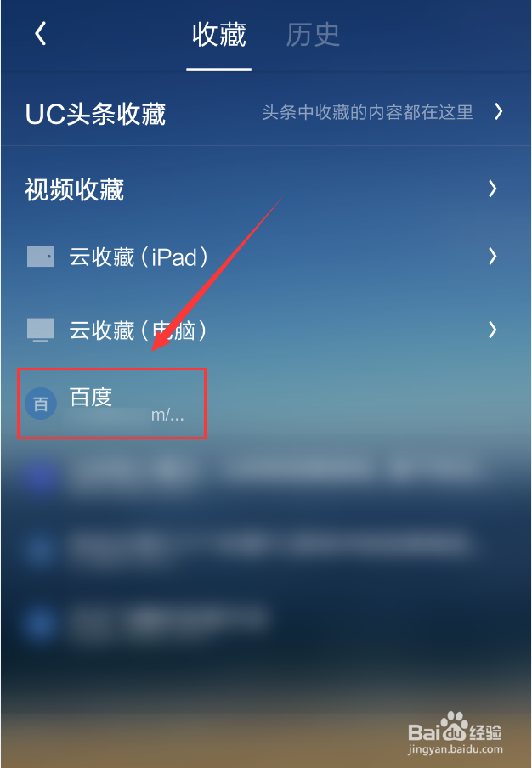Screen dimensions: 532x768
Task: Open the 云收藏 (电脑) folder label
Action: pyautogui.click(x=139, y=330)
